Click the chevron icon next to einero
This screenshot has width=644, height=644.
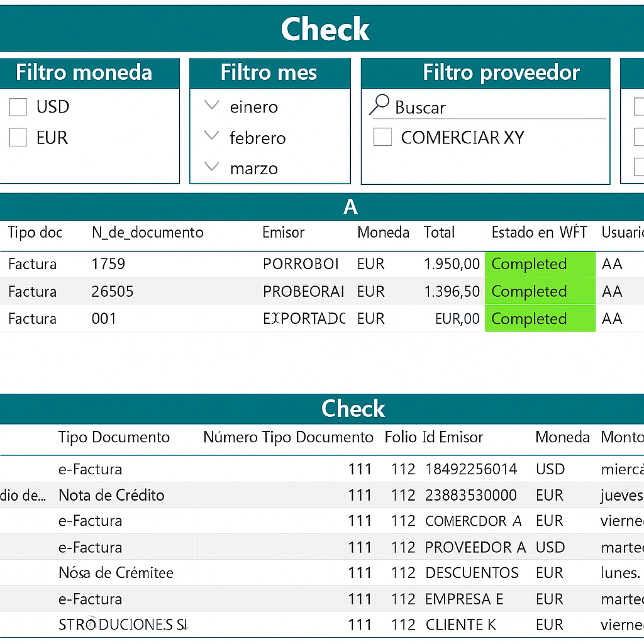tap(212, 106)
